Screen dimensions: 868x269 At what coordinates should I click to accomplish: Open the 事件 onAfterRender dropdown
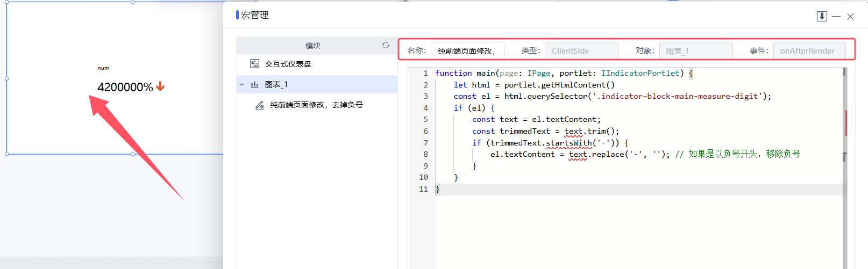click(x=809, y=50)
